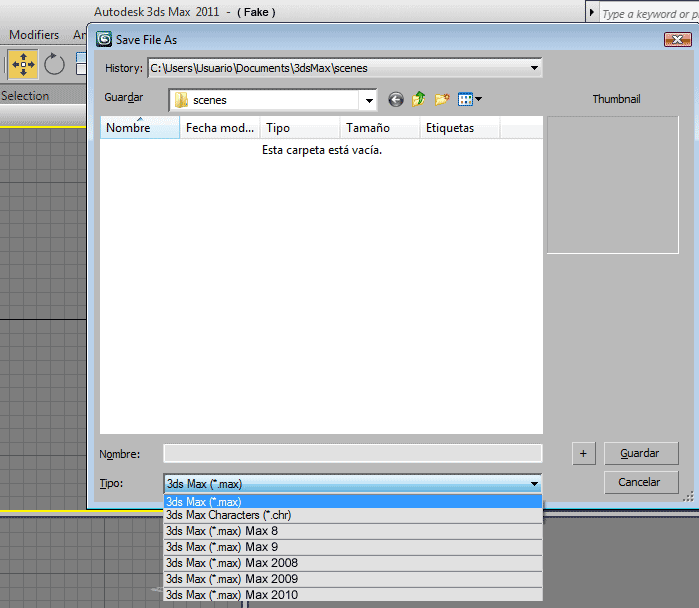
Task: Sort files by Tamaño column
Action: pyautogui.click(x=380, y=128)
